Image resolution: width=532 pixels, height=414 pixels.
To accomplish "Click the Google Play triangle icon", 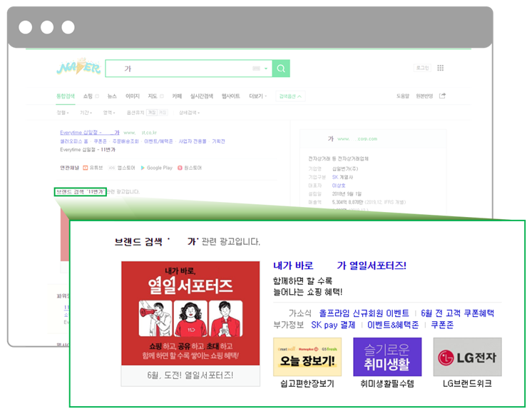I will (143, 168).
